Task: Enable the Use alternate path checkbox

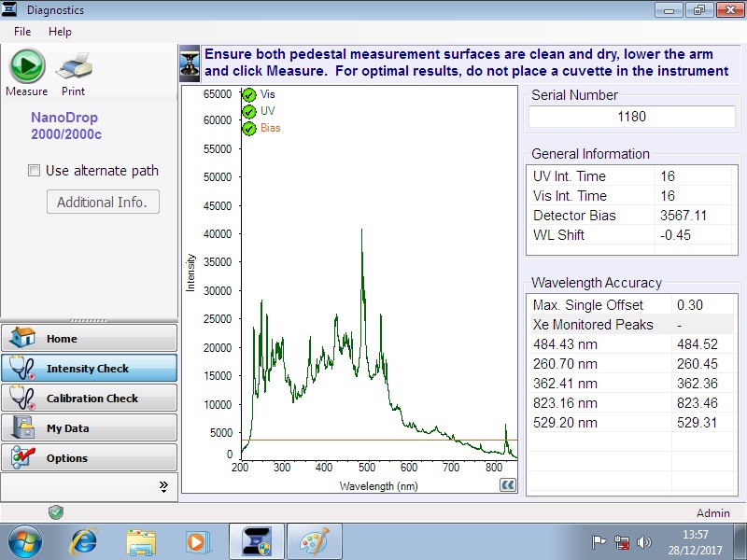Action: click(x=34, y=171)
